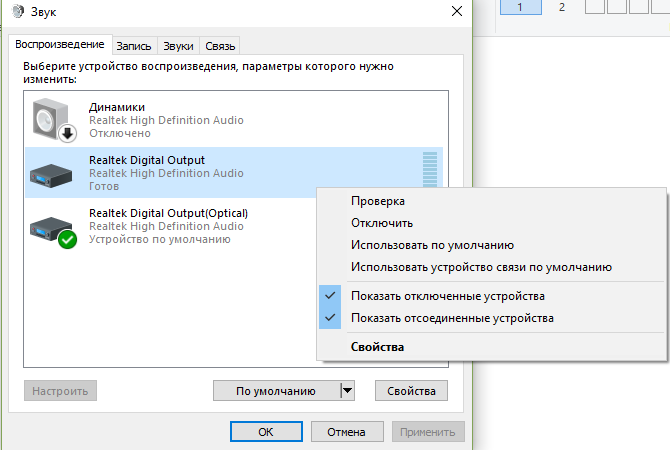670x450 pixels.
Task: Open Свойства from the context menu
Action: pos(491,347)
